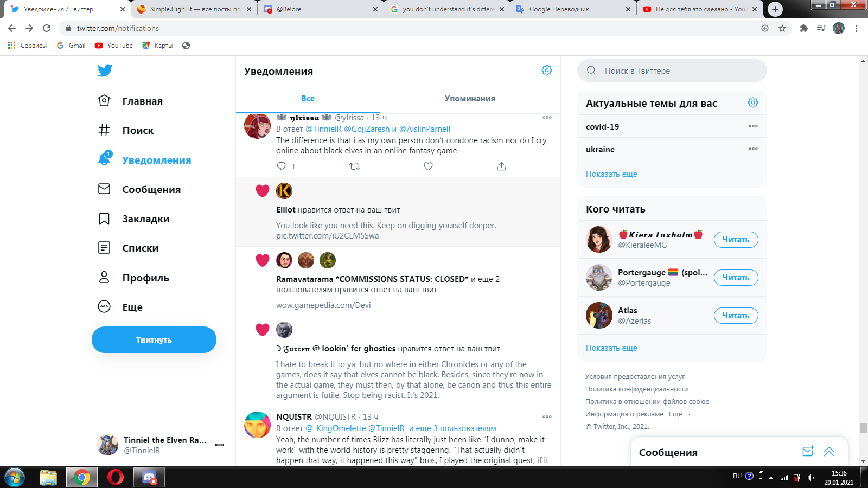Viewport: 868px width, 488px height.
Task: Open YouTube bookmark in bookmarks bar
Action: tap(114, 46)
